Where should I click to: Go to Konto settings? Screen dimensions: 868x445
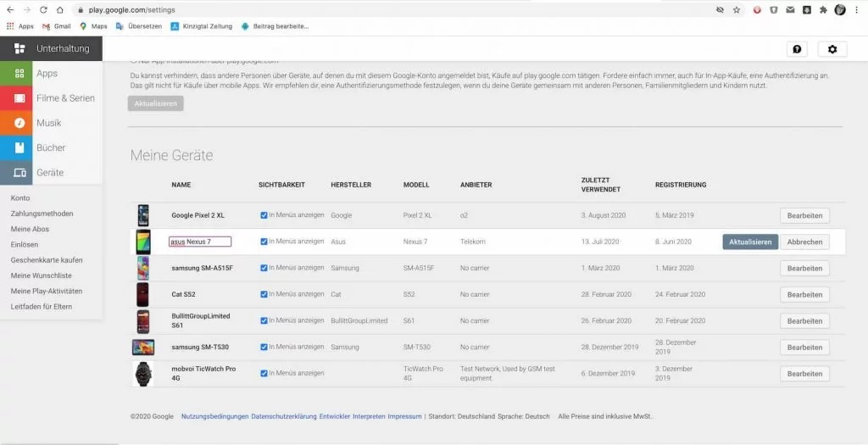(x=20, y=198)
